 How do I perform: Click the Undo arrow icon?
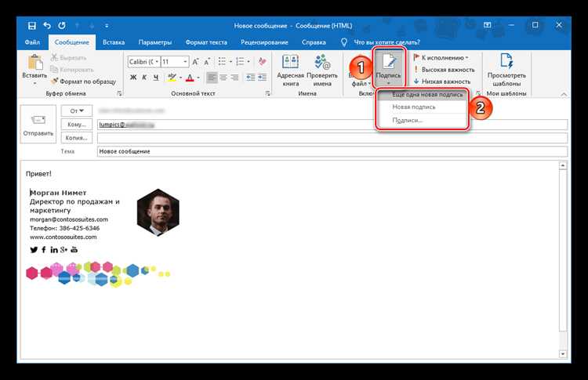(x=47, y=26)
